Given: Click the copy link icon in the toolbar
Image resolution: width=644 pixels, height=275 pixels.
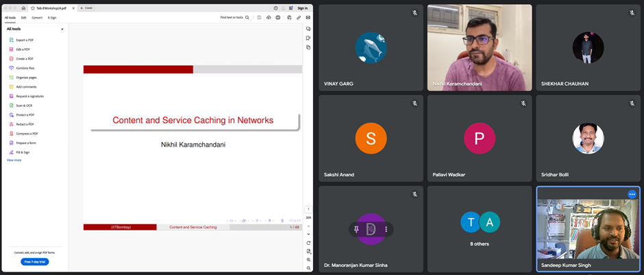Looking at the screenshot, I should tap(299, 17).
